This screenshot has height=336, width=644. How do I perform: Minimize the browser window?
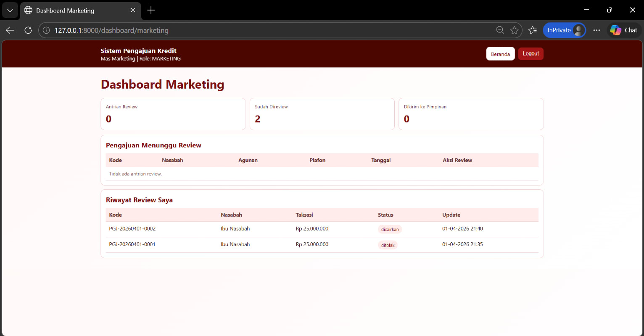(x=586, y=10)
